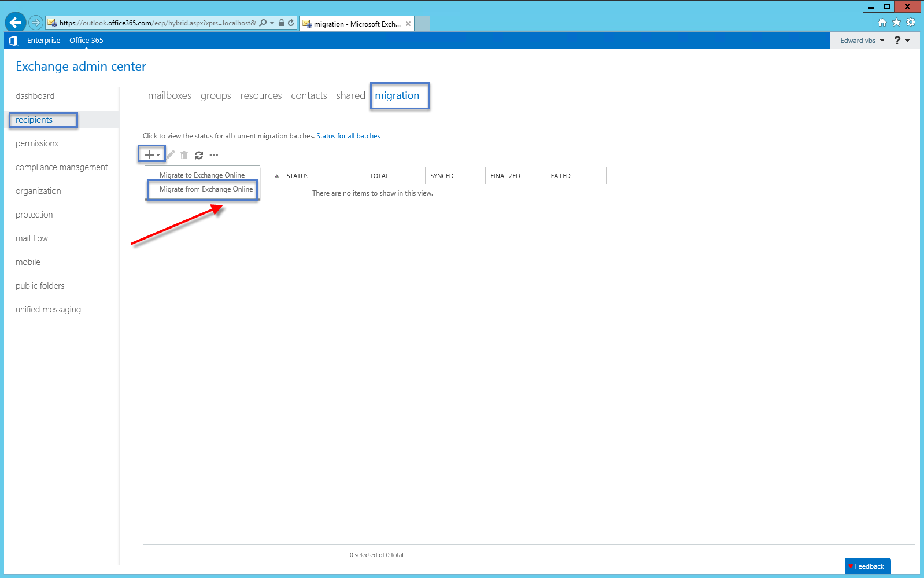Screen dimensions: 924x578
Task: Click the browser Forward arrow button
Action: 36,23
